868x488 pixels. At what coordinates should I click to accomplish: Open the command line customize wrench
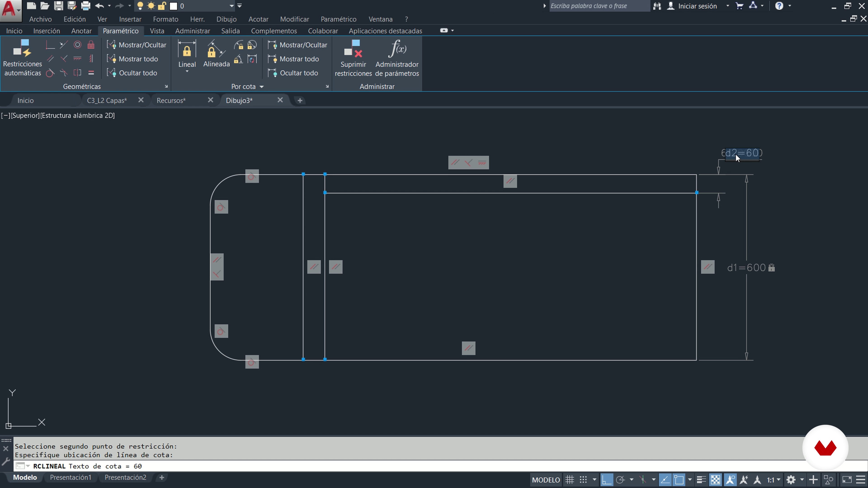click(x=6, y=461)
